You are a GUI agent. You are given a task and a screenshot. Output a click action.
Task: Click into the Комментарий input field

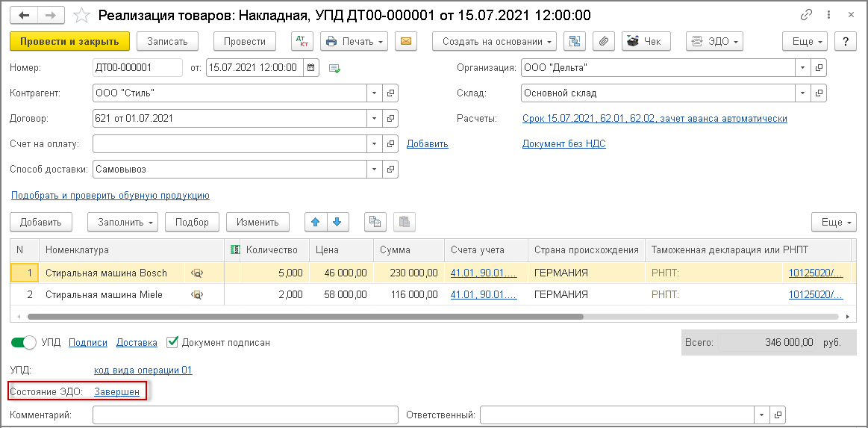[246, 415]
